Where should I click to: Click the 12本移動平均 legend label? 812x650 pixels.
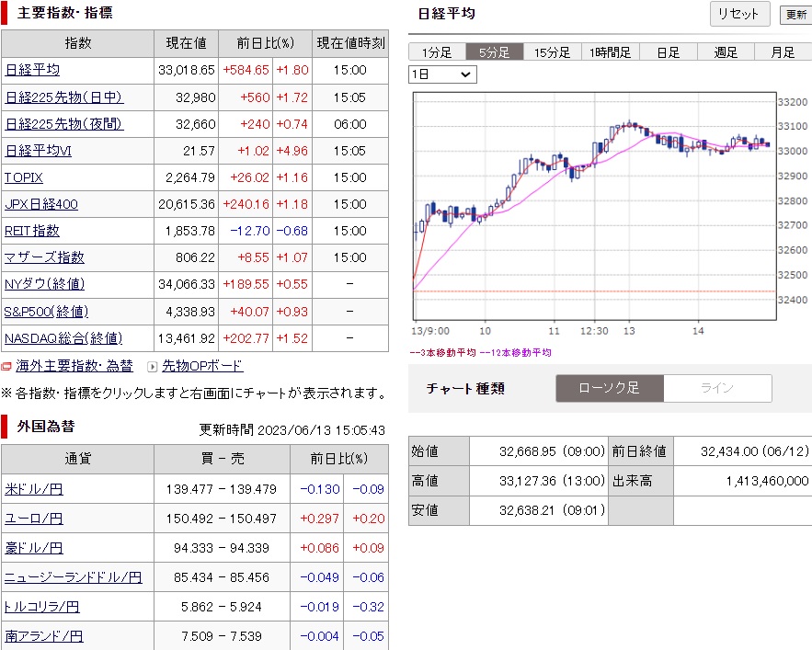click(516, 353)
